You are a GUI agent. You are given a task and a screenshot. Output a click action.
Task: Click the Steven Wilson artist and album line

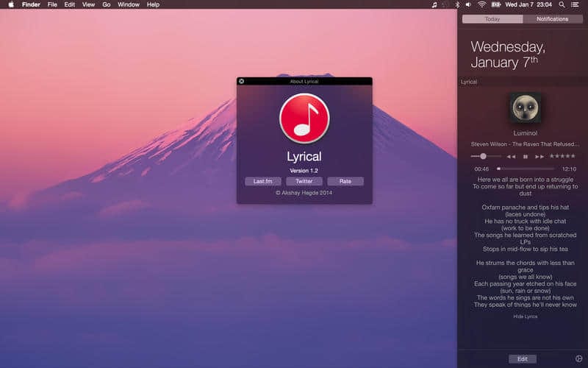pyautogui.click(x=525, y=144)
